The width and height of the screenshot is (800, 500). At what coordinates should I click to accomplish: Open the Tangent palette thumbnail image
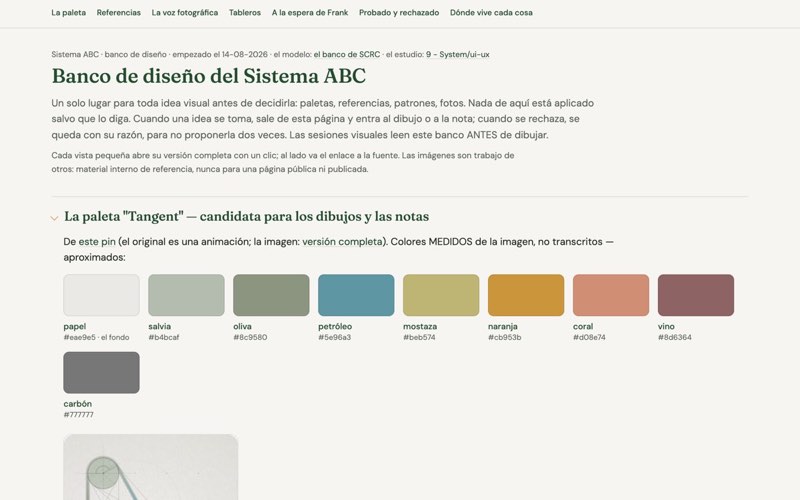tap(151, 467)
